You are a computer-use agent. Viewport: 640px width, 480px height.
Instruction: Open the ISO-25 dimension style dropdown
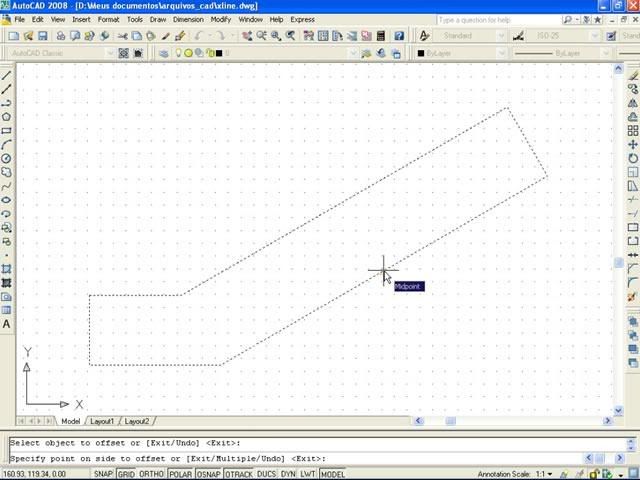[565, 36]
